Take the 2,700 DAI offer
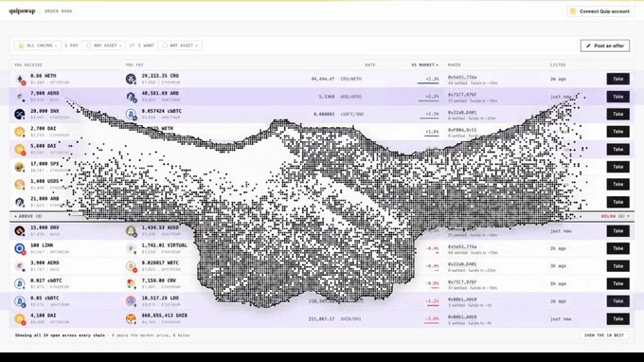 618,132
